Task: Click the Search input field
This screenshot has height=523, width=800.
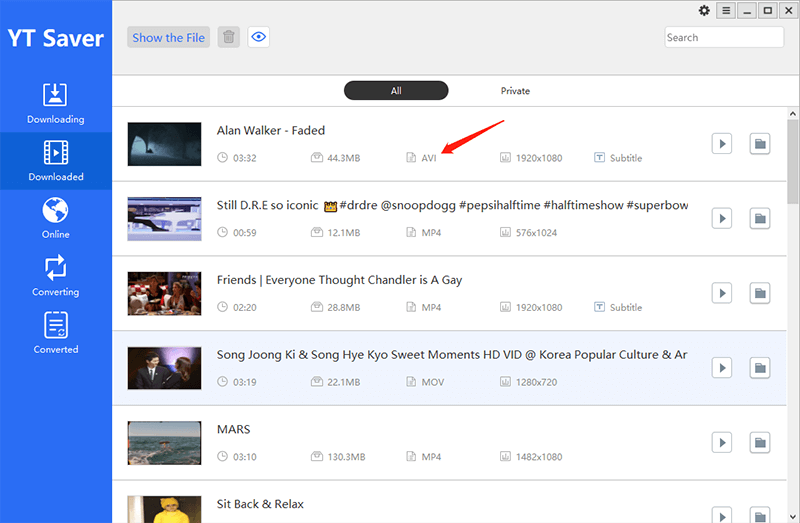Action: (724, 37)
